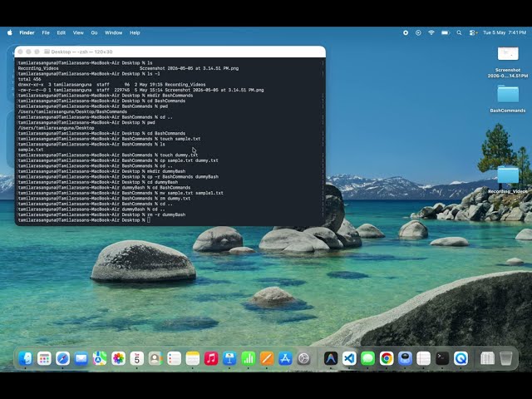Image resolution: width=532 pixels, height=399 pixels.
Task: Open Calendar icon in the Dock
Action: pyautogui.click(x=136, y=358)
